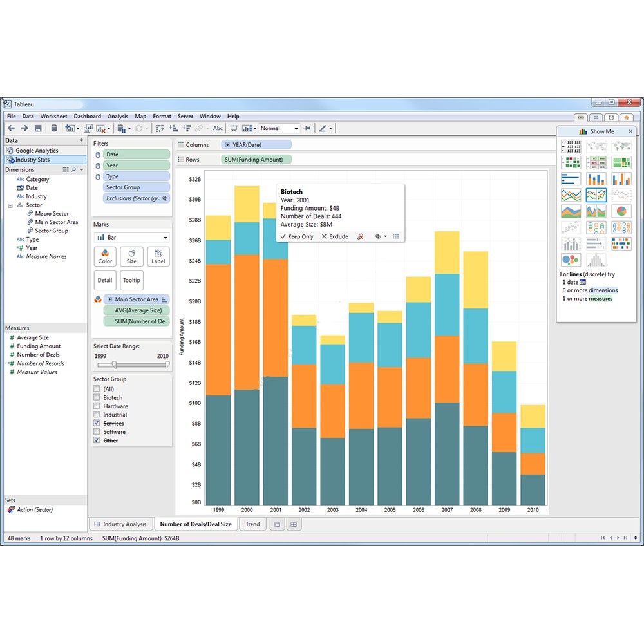This screenshot has width=644, height=644.
Task: Click the left date range slider handle
Action: click(115, 365)
